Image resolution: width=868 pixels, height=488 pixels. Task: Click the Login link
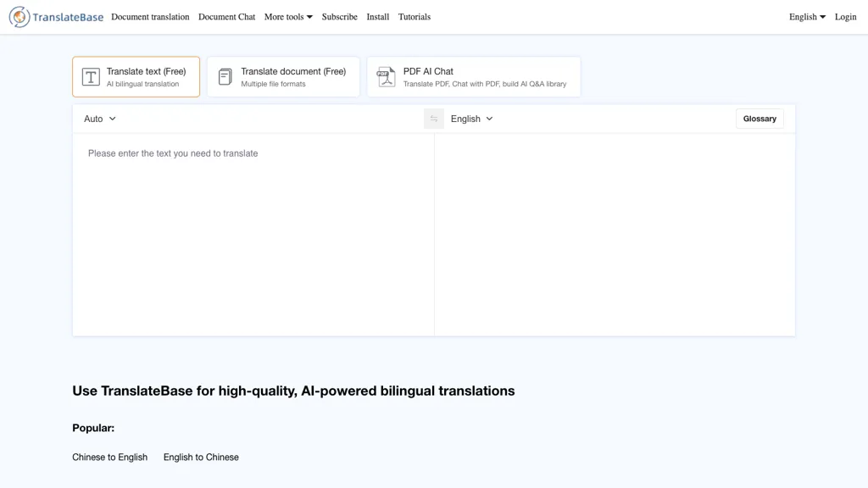point(845,17)
